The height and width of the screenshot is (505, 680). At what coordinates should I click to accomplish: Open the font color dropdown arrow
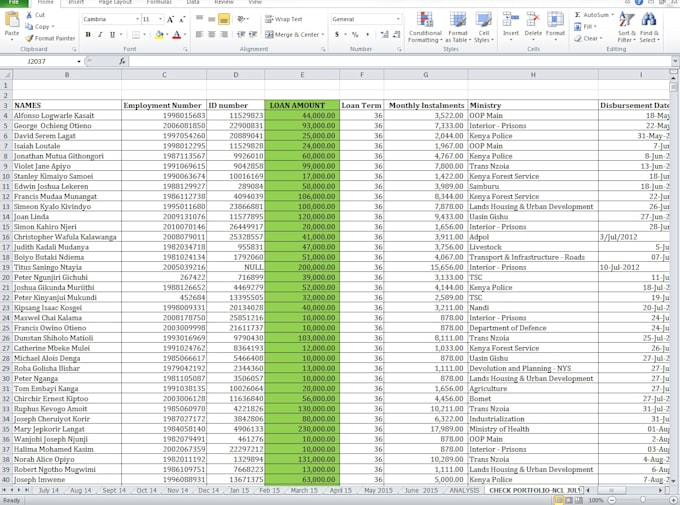click(x=185, y=35)
